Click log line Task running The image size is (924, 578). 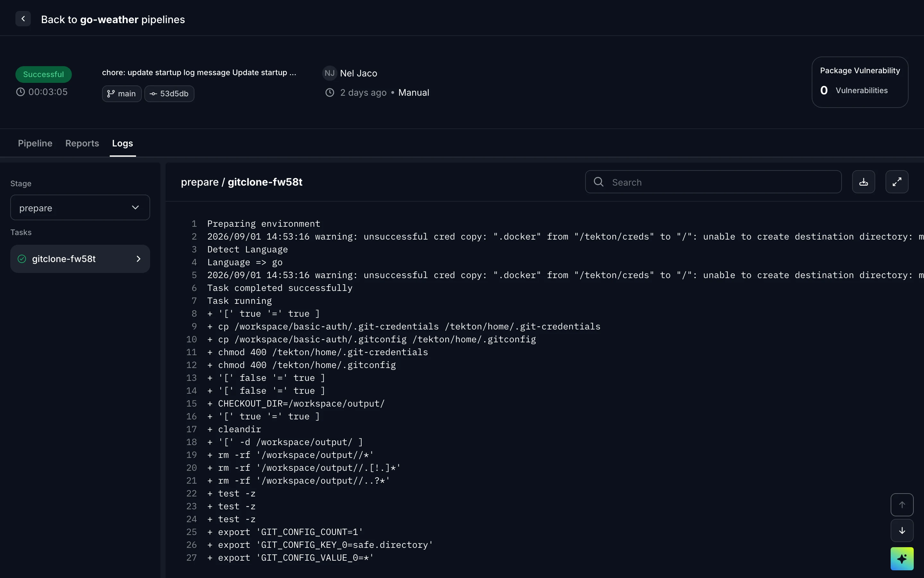239,301
